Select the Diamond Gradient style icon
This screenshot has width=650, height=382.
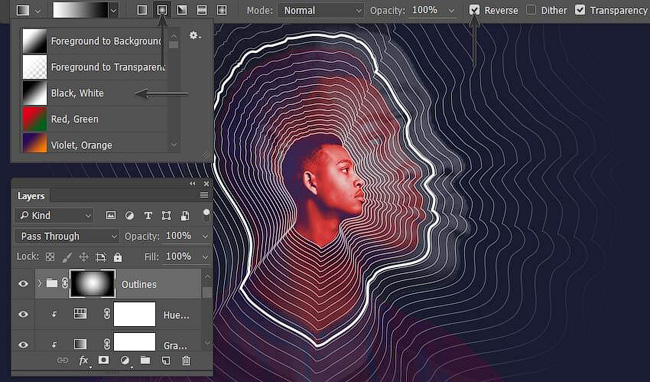[x=222, y=10]
